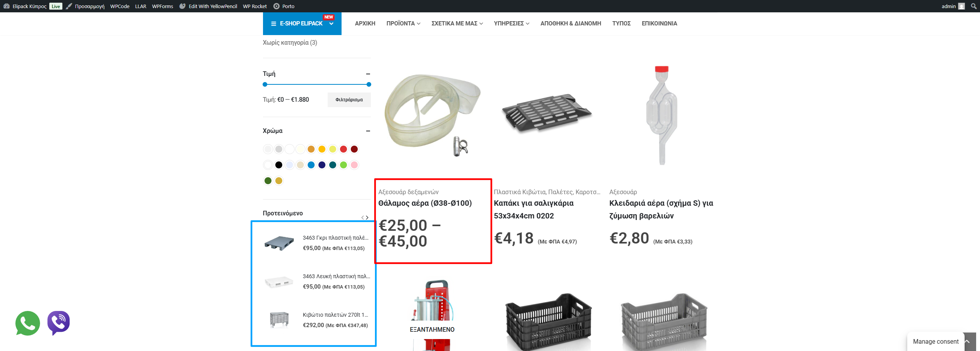
Task: Select the black color swatch filter
Action: pyautogui.click(x=279, y=165)
